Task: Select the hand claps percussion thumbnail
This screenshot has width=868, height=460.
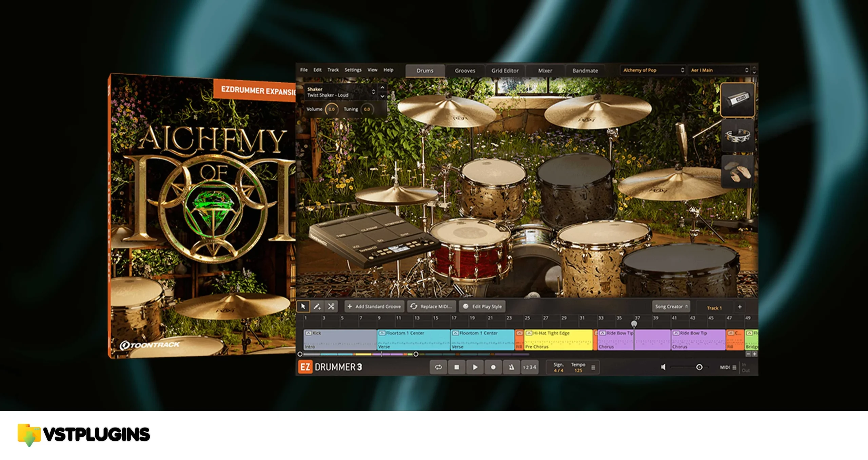Action: point(737,171)
